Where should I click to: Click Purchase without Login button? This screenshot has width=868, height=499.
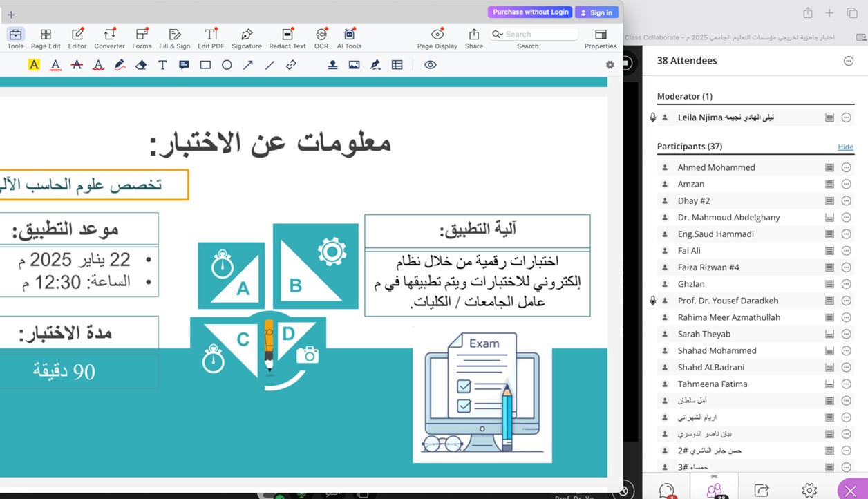click(530, 12)
